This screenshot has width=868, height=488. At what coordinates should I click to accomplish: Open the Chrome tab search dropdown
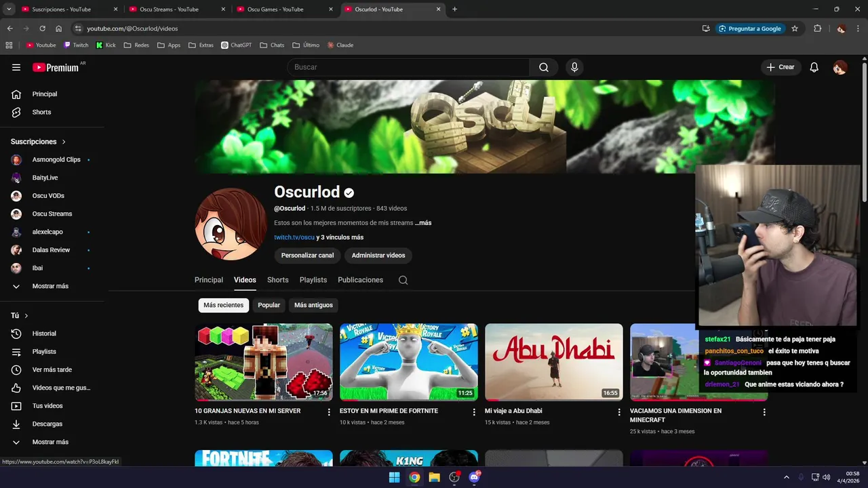tap(9, 9)
